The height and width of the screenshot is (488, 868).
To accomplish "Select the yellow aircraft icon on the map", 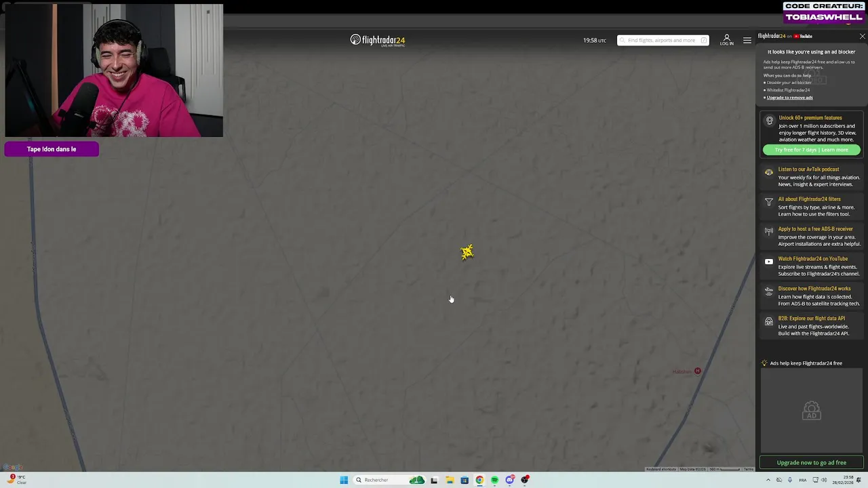I will [x=467, y=252].
